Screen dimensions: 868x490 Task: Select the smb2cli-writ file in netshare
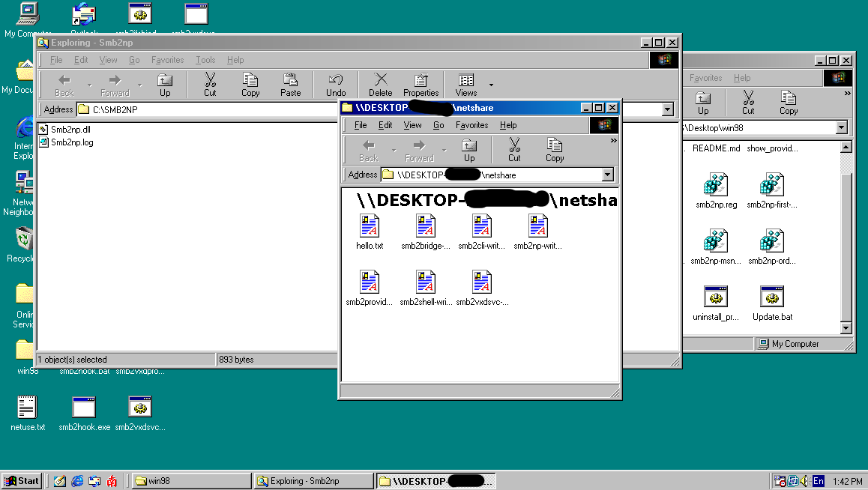pos(482,232)
